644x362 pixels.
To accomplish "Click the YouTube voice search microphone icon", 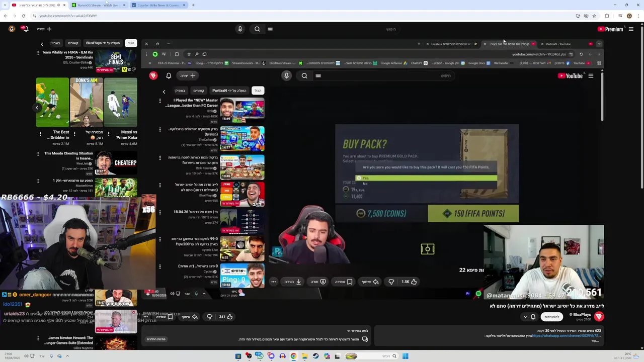I will coord(240,29).
